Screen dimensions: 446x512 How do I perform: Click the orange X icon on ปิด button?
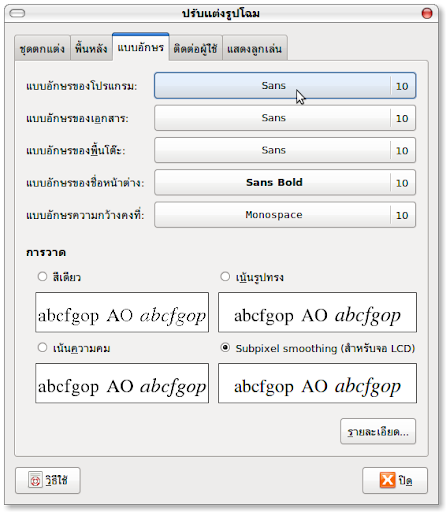pos(387,480)
